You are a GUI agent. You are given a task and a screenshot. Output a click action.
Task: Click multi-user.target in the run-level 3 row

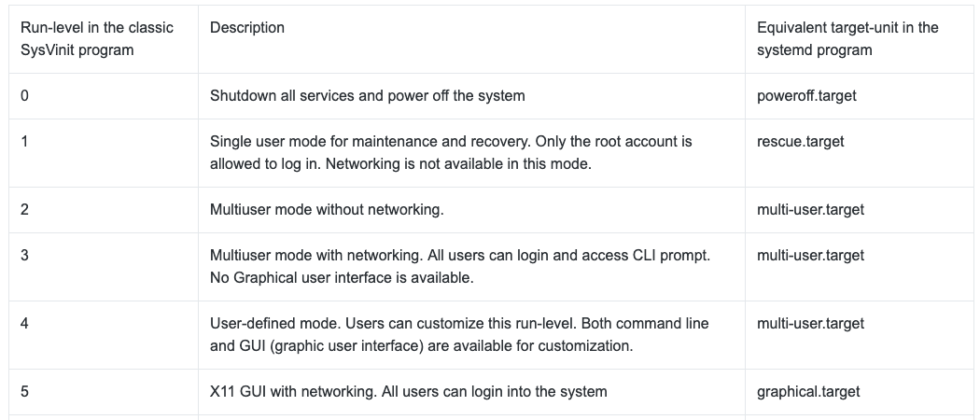[x=810, y=256]
